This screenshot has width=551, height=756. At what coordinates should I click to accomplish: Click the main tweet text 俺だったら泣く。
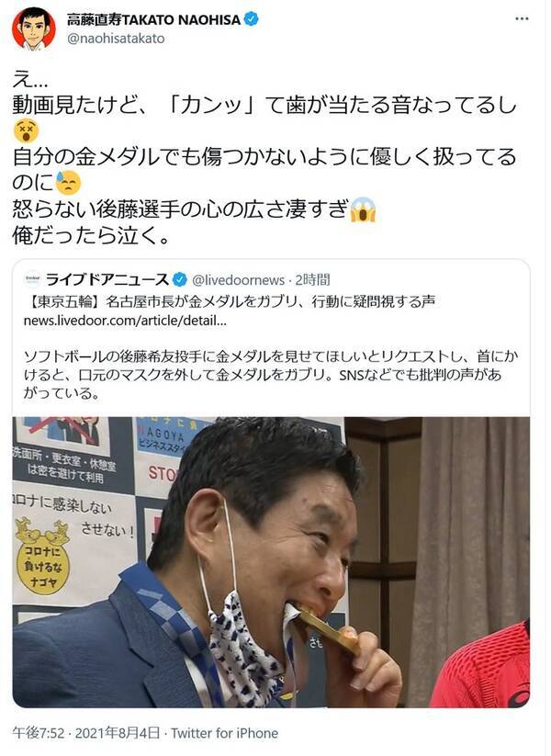coord(91,236)
